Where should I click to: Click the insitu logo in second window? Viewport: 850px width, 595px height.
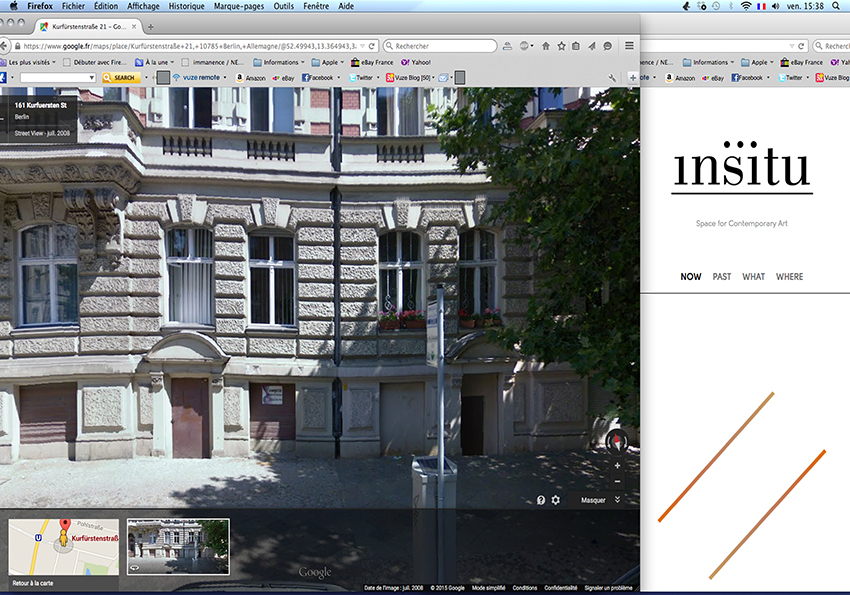(742, 166)
